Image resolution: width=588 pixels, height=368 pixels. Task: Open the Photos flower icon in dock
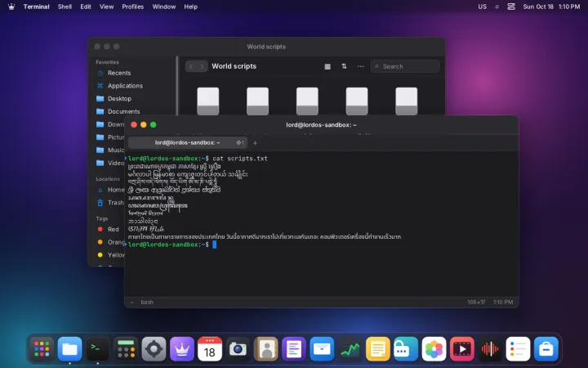[x=434, y=349]
